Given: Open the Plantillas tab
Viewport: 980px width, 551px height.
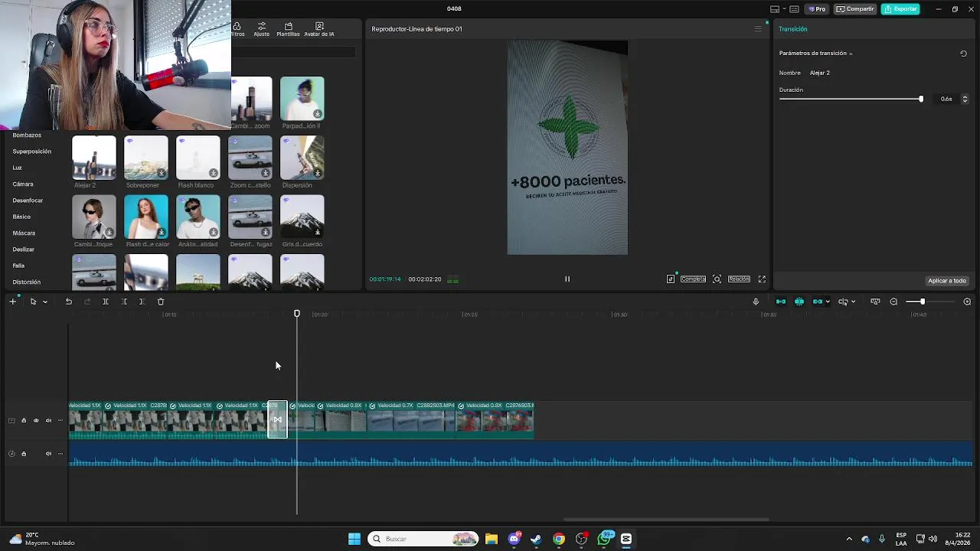Looking at the screenshot, I should (x=288, y=29).
